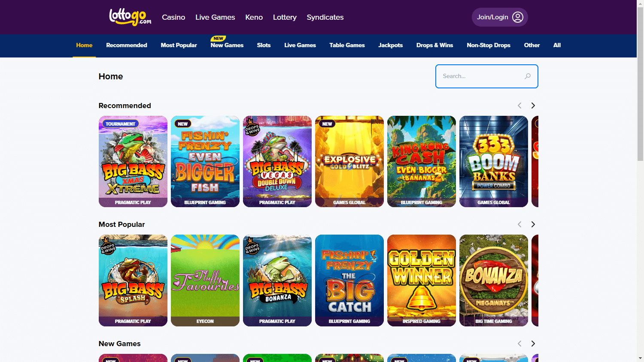This screenshot has height=362, width=644.
Task: Select the Most Popular tab
Action: tap(179, 45)
